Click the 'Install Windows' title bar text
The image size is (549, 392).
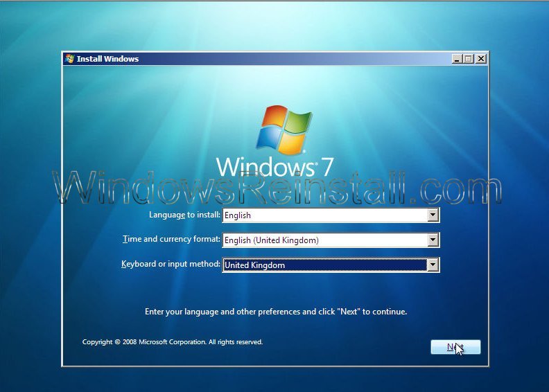pos(107,59)
